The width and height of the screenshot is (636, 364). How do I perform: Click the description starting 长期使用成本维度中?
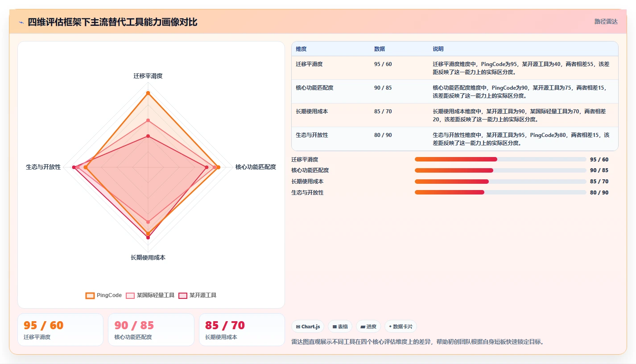[x=520, y=115]
